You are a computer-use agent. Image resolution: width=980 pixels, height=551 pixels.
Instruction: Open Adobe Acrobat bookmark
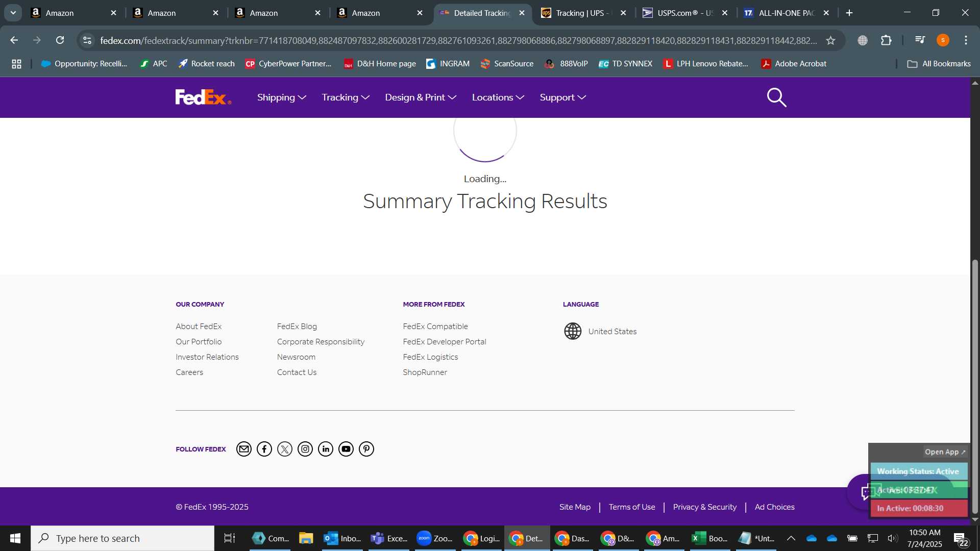coord(794,64)
